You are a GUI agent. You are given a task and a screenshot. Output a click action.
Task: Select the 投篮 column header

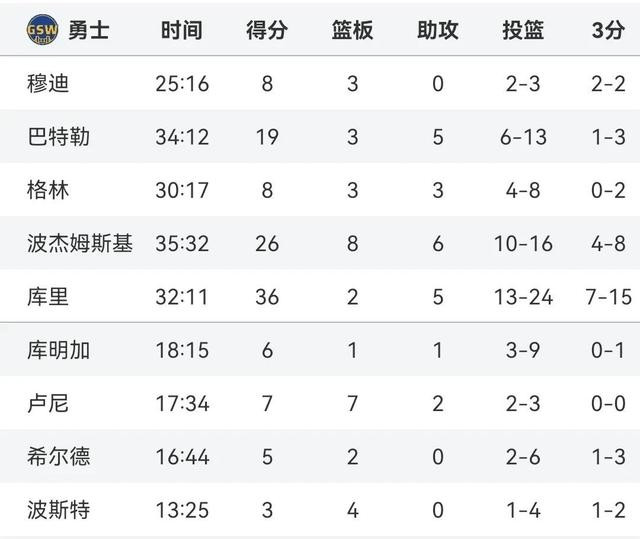(523, 30)
